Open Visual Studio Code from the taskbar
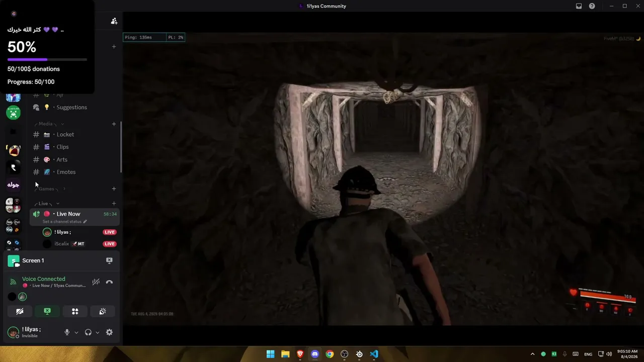Image resolution: width=644 pixels, height=362 pixels. point(374,354)
